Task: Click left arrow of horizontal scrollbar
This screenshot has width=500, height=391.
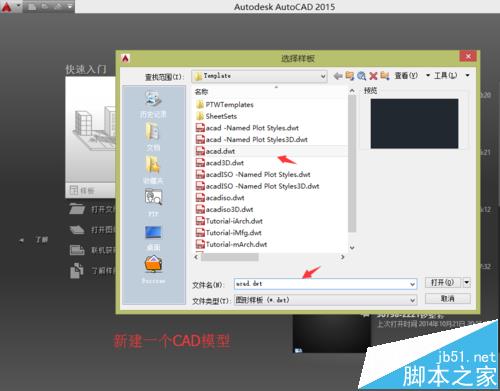Action: click(x=196, y=257)
